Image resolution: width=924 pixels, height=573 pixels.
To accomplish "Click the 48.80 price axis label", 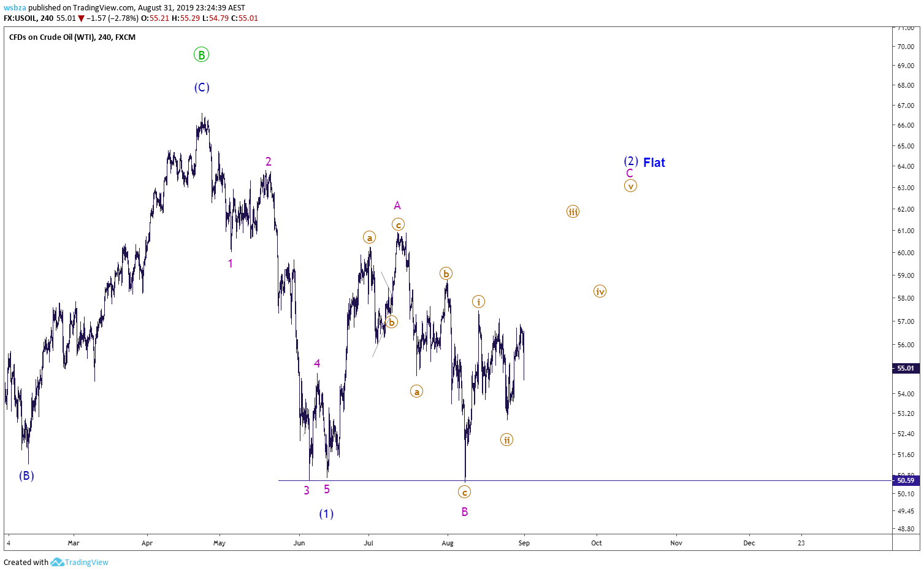I will (x=906, y=529).
